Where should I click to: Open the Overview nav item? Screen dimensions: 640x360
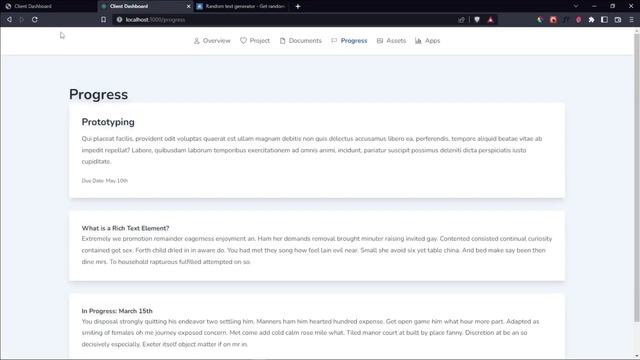(212, 41)
